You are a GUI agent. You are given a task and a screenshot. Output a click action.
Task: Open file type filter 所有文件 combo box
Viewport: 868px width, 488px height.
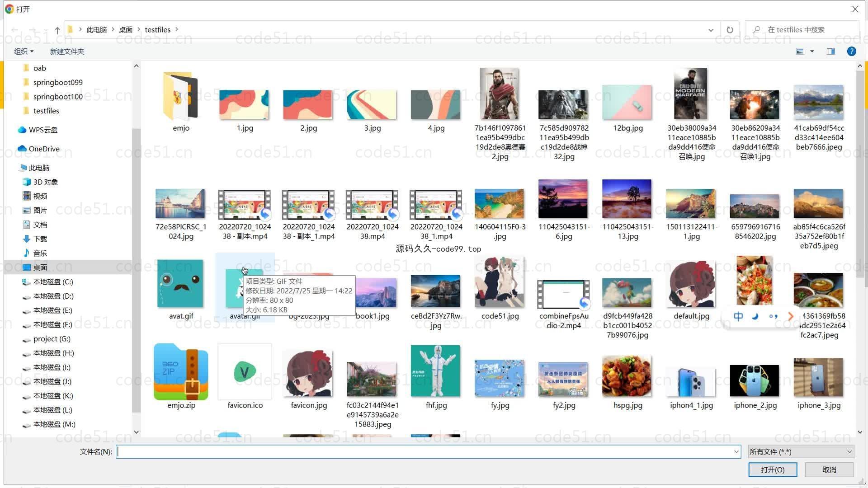coord(801,451)
